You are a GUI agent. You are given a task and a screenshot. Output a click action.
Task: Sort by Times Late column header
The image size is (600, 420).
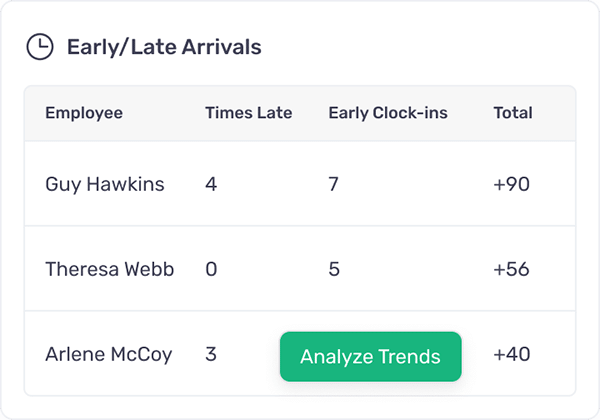click(249, 113)
